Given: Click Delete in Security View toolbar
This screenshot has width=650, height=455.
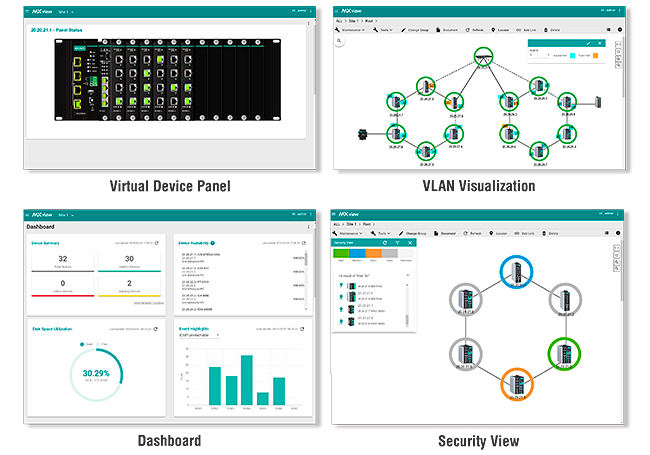Looking at the screenshot, I should (550, 233).
